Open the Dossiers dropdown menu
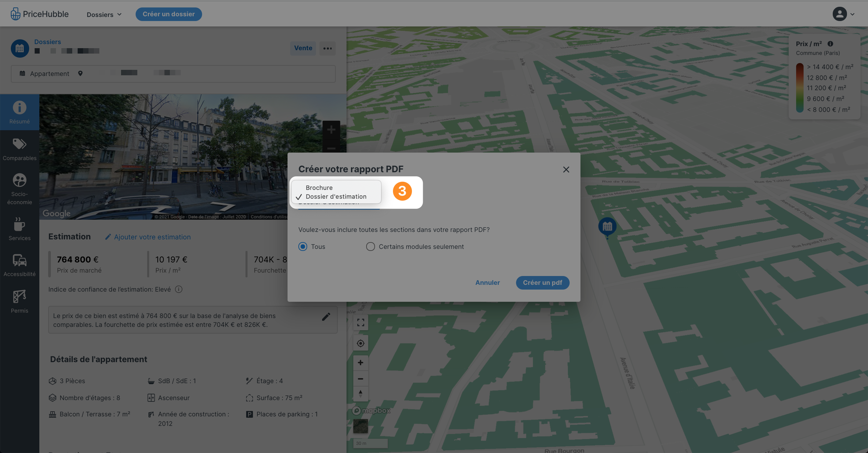 coord(104,15)
